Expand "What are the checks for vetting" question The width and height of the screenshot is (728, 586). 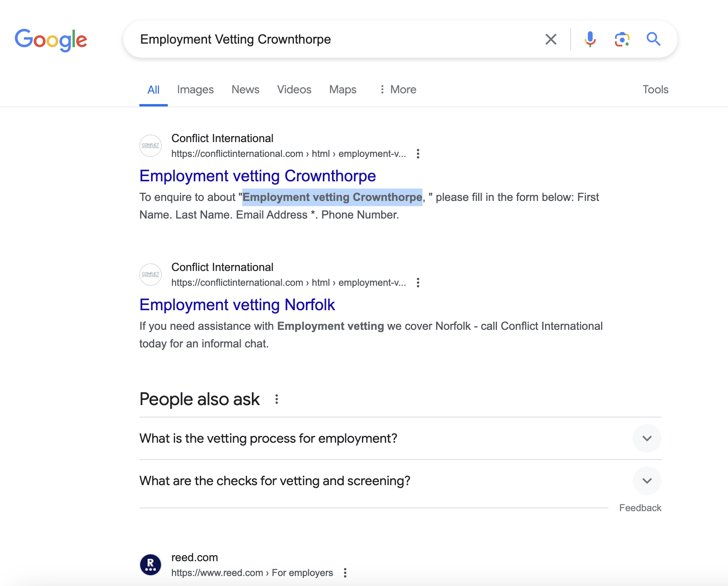coord(647,481)
